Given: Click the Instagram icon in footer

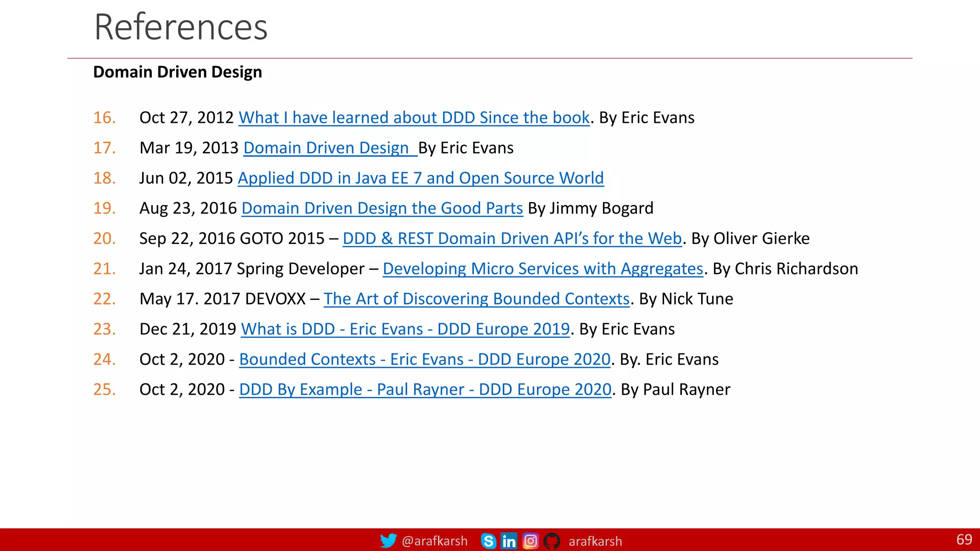Looking at the screenshot, I should click(x=530, y=541).
